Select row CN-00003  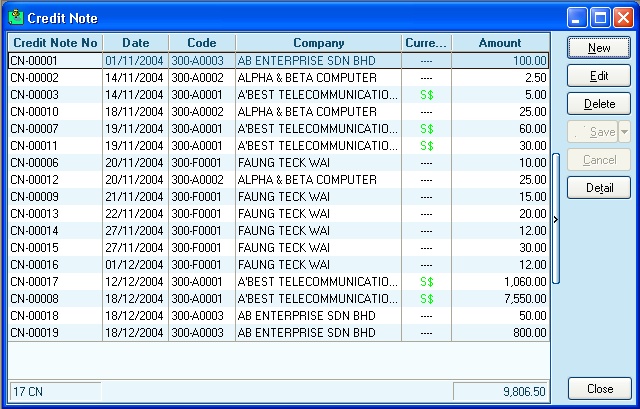pos(278,95)
